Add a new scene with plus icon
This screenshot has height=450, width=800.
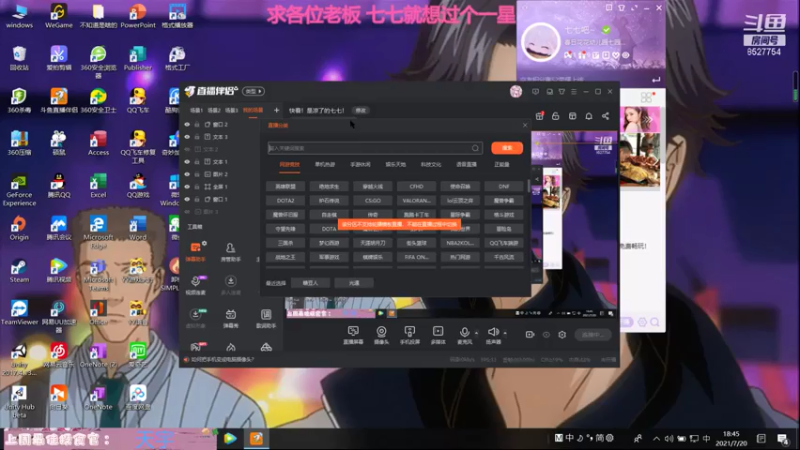[277, 110]
